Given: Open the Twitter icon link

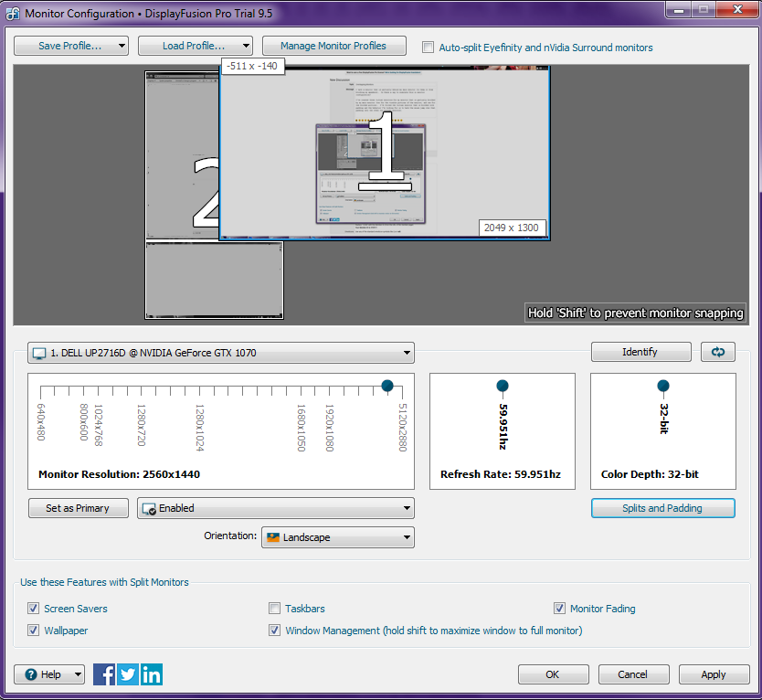Looking at the screenshot, I should pyautogui.click(x=128, y=674).
